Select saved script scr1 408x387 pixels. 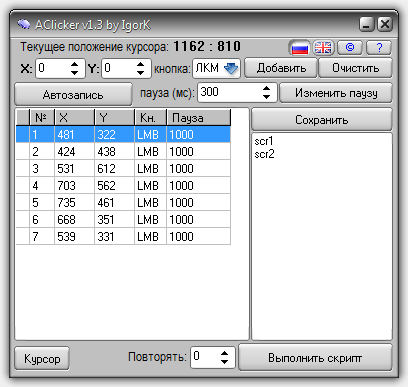pyautogui.click(x=264, y=141)
